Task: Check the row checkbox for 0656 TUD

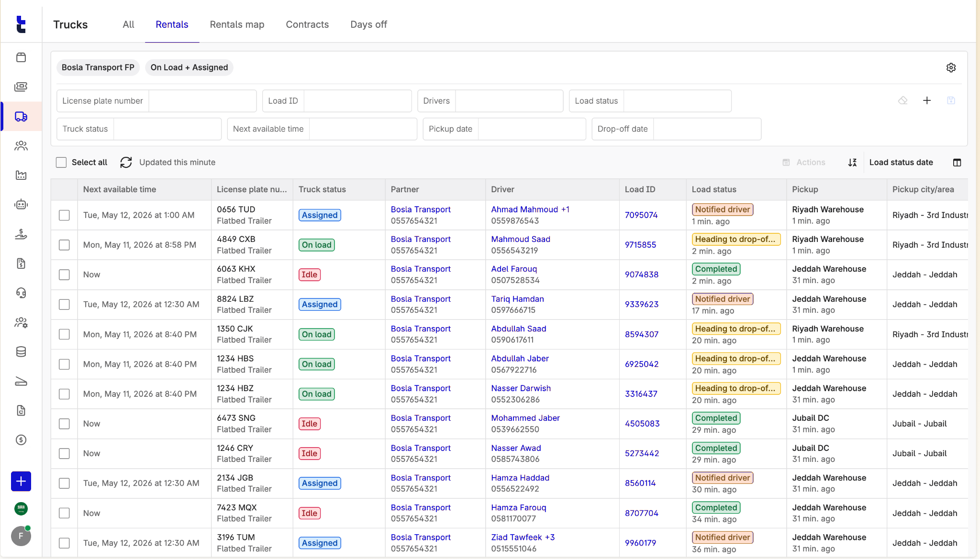Action: pyautogui.click(x=64, y=215)
